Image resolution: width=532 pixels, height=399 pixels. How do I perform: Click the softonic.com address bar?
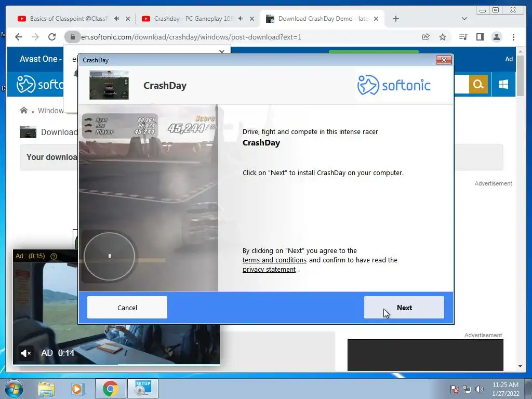(x=191, y=37)
